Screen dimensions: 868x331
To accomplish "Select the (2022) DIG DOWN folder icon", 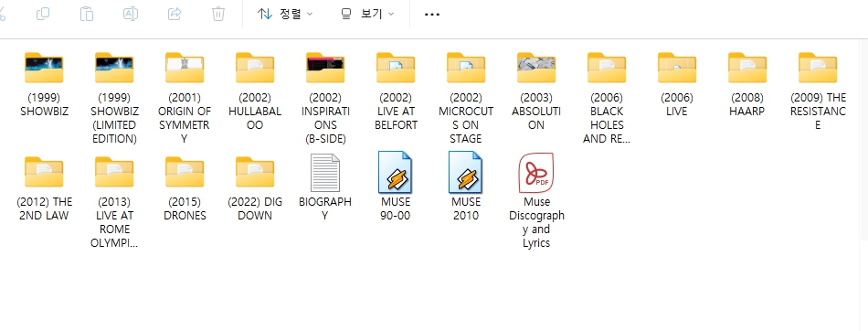I will 255,172.
